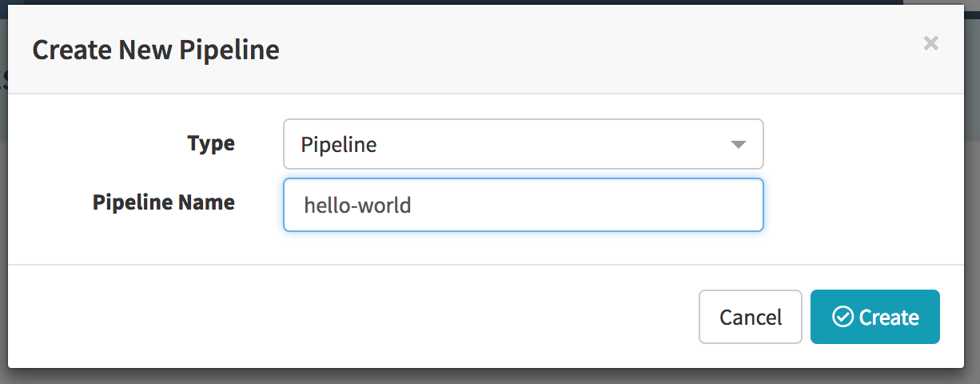Image resolution: width=980 pixels, height=384 pixels.
Task: Click the gray dialog header background
Action: click(x=560, y=50)
